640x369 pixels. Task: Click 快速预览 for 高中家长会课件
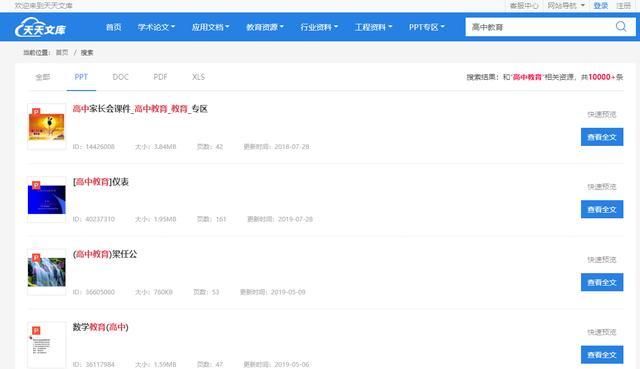pos(602,115)
